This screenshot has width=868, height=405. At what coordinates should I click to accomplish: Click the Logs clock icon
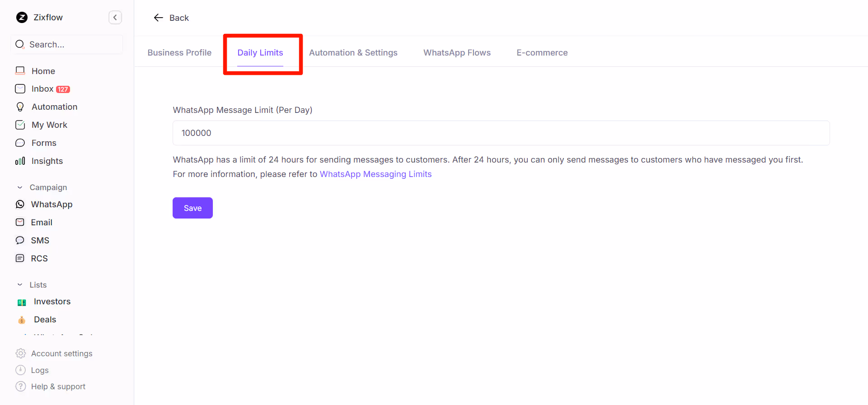(21, 370)
